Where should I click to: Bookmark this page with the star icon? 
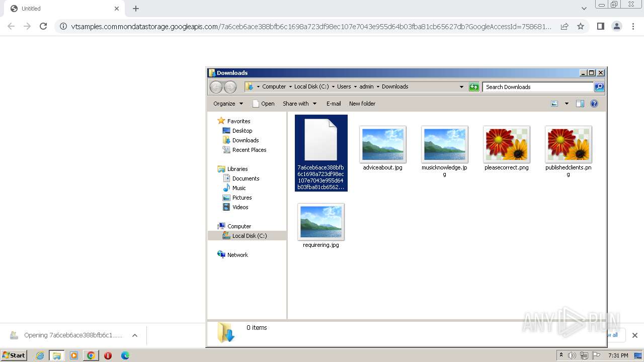coord(581,26)
